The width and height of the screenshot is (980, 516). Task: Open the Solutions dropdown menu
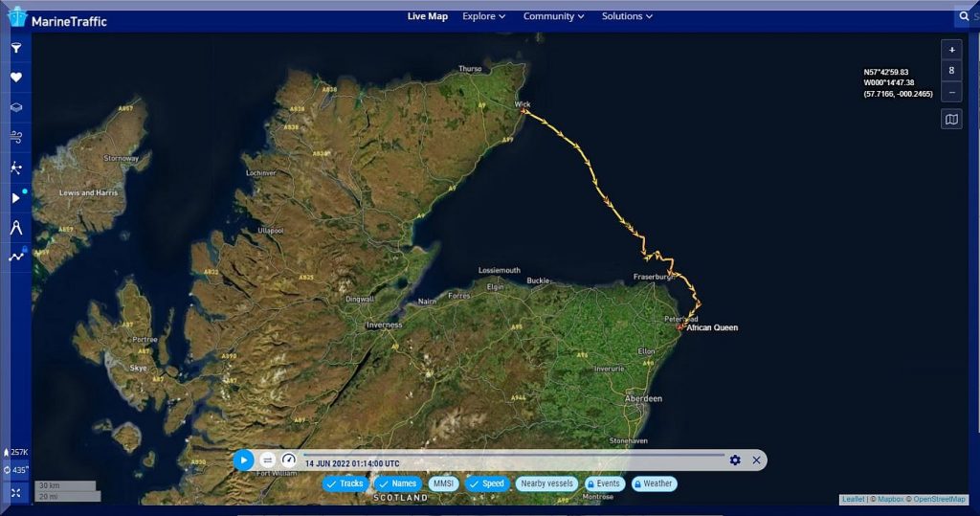pyautogui.click(x=627, y=16)
